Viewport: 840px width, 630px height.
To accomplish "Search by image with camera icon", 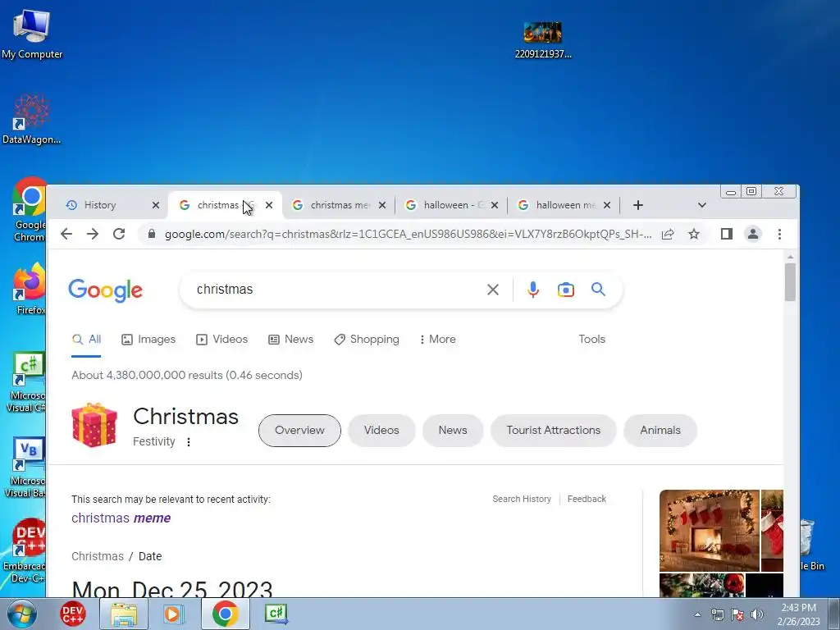I will pyautogui.click(x=566, y=290).
